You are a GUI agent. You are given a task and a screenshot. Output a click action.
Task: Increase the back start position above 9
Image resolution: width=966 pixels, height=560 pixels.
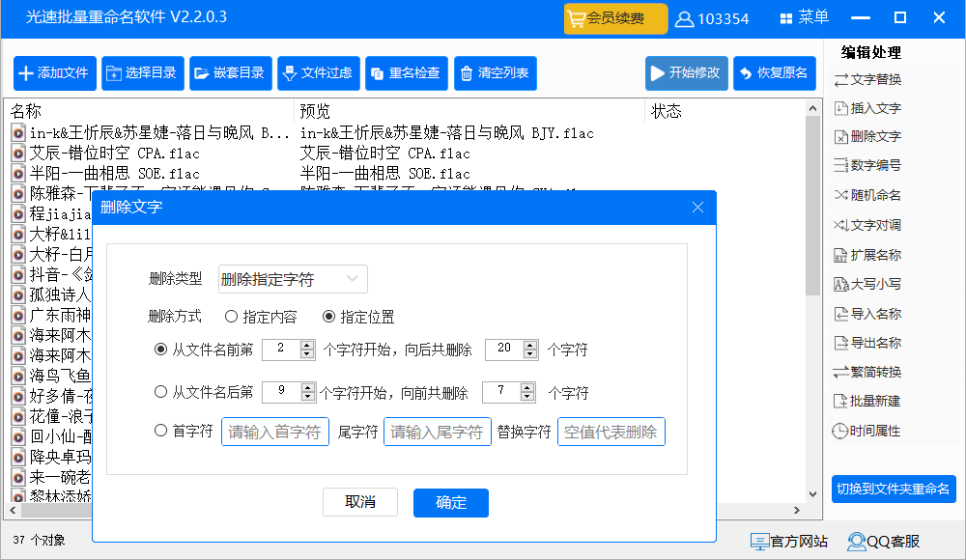307,387
